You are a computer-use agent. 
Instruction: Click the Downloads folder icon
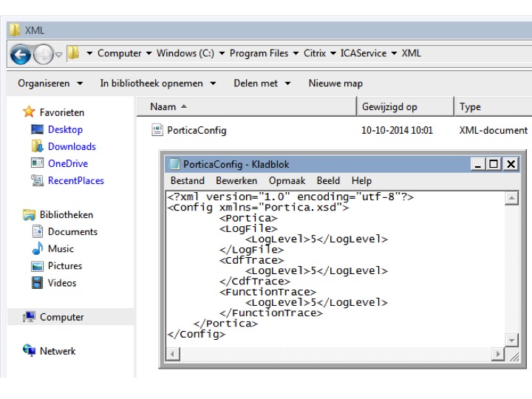[38, 146]
